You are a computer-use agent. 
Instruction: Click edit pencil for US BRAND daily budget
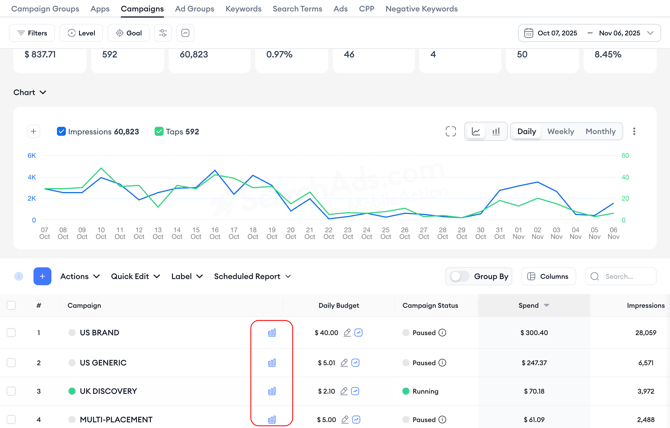(x=347, y=333)
